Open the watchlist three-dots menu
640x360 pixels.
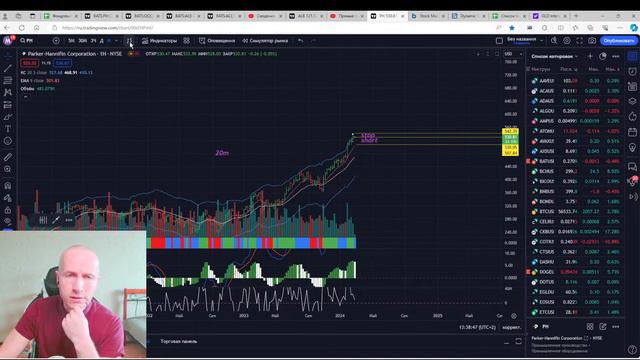[616, 56]
